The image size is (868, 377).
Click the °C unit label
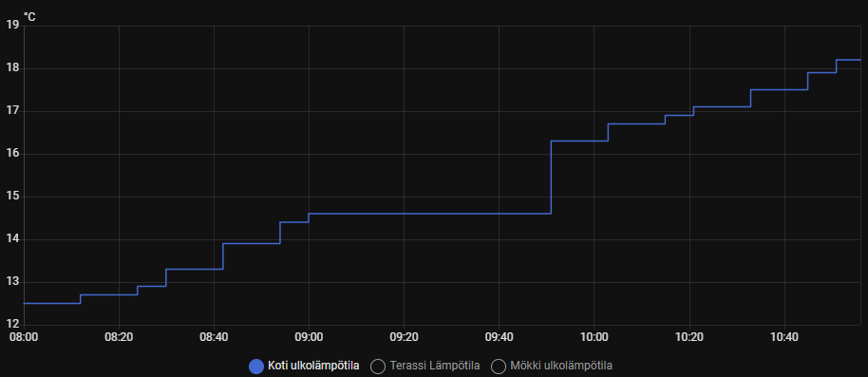pos(29,18)
